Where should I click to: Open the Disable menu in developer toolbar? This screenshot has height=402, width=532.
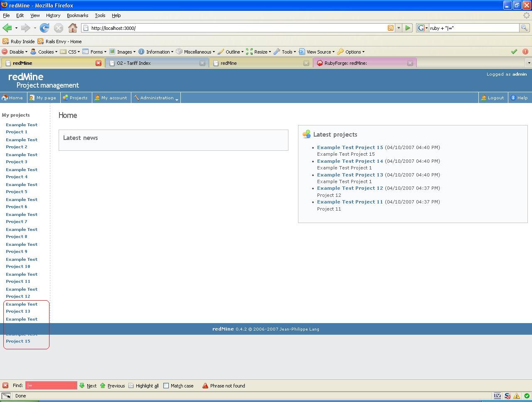point(15,52)
